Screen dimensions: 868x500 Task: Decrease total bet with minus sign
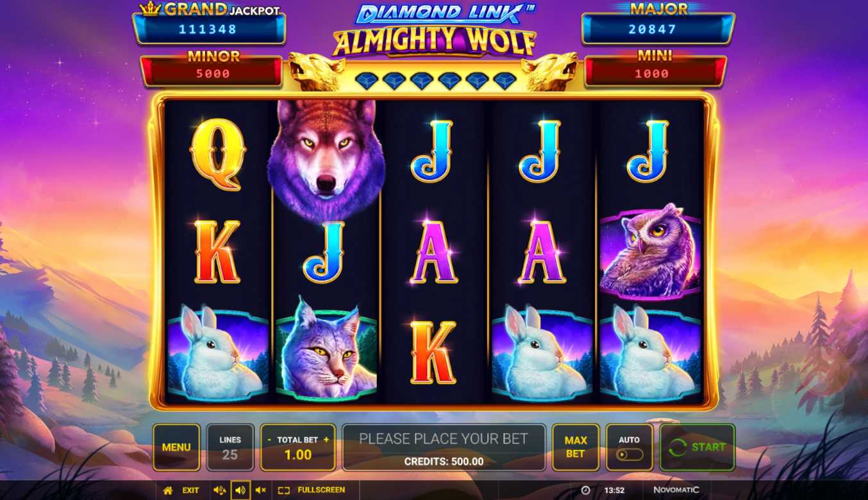tap(270, 440)
